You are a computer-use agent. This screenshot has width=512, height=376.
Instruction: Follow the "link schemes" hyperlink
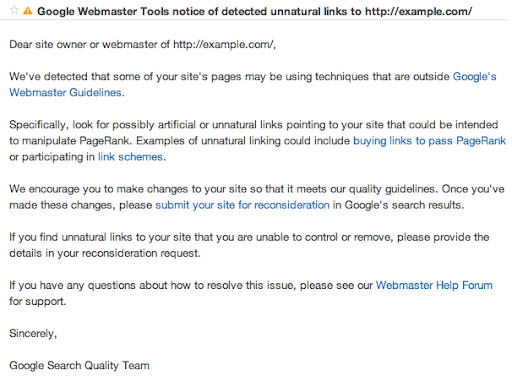click(130, 157)
